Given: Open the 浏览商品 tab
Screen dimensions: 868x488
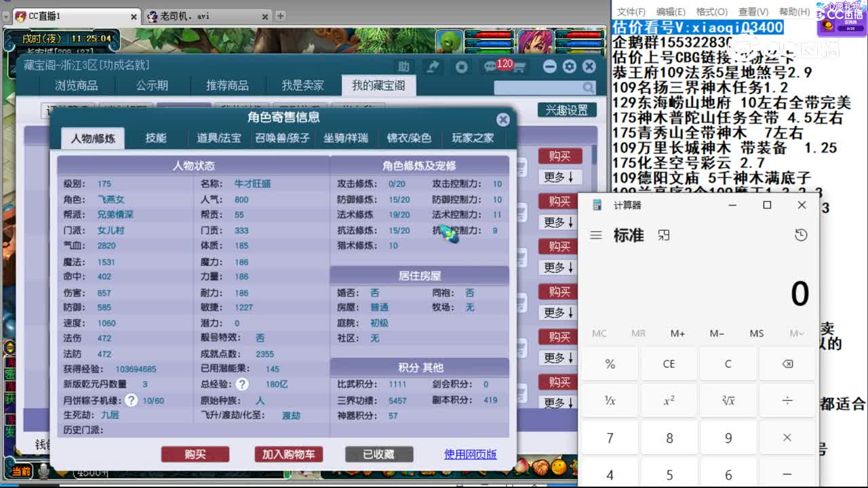Looking at the screenshot, I should click(77, 85).
